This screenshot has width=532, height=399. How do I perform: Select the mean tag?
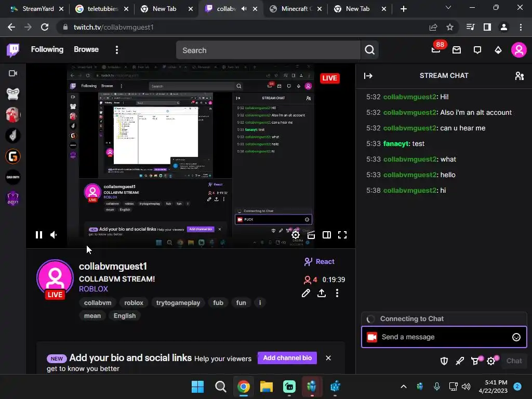coord(92,316)
